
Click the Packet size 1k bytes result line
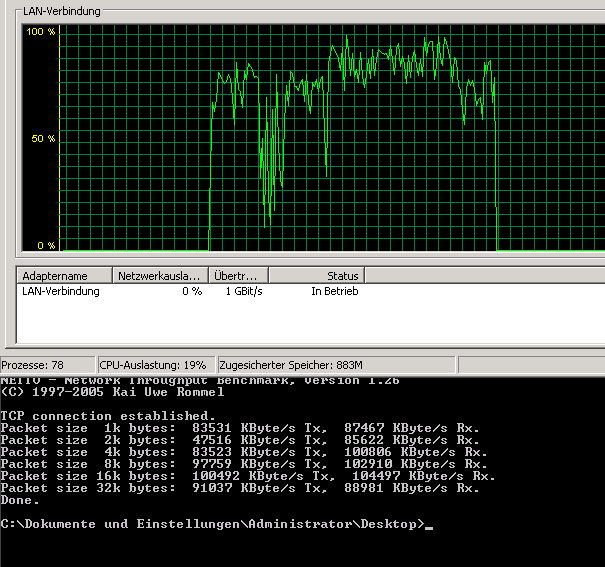(240, 428)
